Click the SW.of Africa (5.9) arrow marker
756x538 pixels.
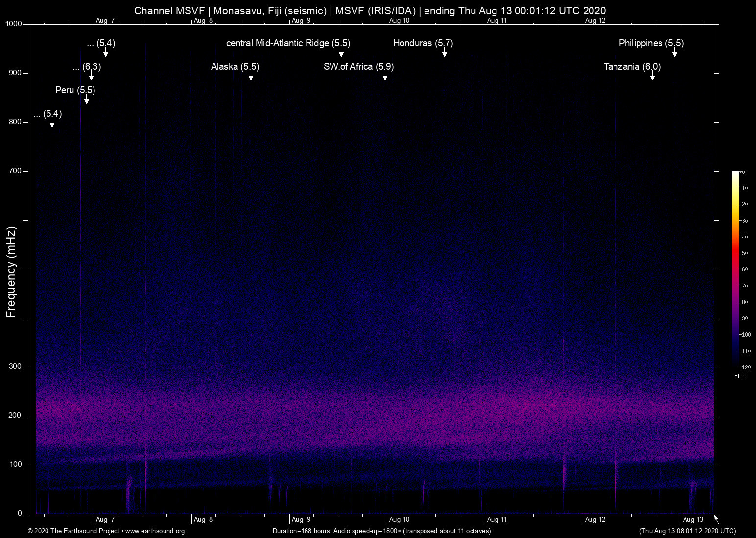385,76
